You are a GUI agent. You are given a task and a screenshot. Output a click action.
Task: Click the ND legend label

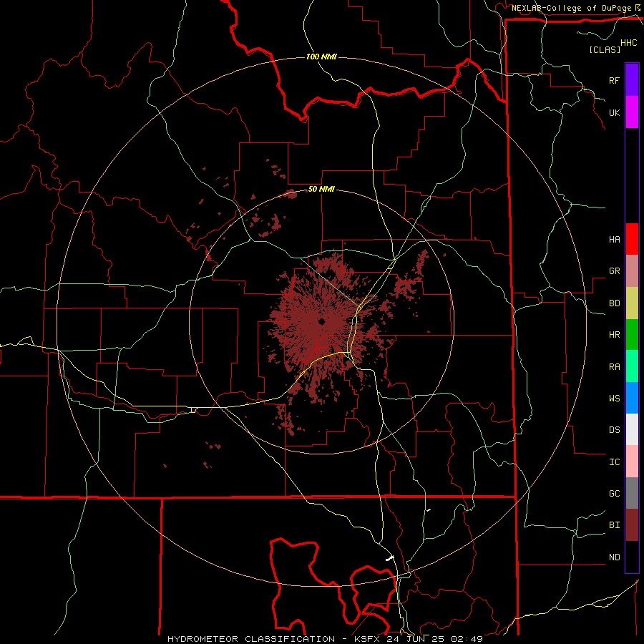(x=614, y=557)
